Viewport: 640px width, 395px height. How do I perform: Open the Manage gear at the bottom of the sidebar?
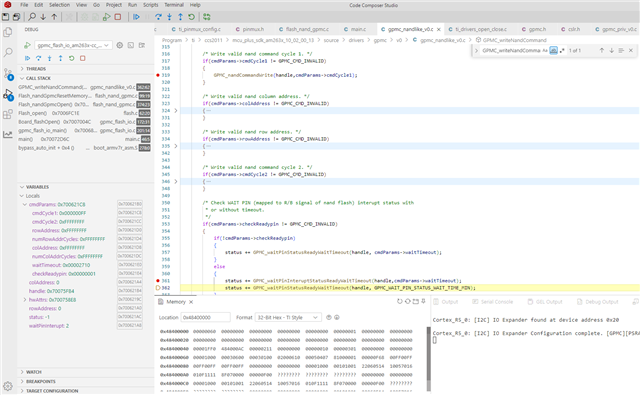(x=8, y=386)
